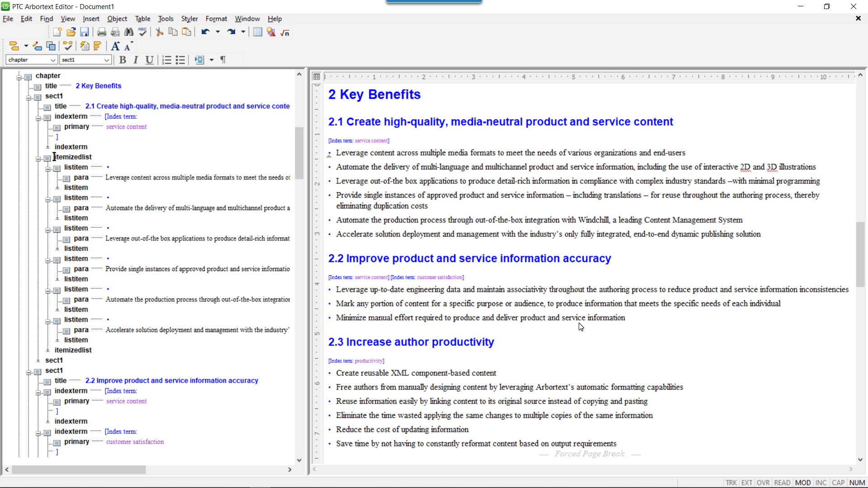Image resolution: width=868 pixels, height=488 pixels.
Task: Print using the printer icon
Action: (102, 32)
